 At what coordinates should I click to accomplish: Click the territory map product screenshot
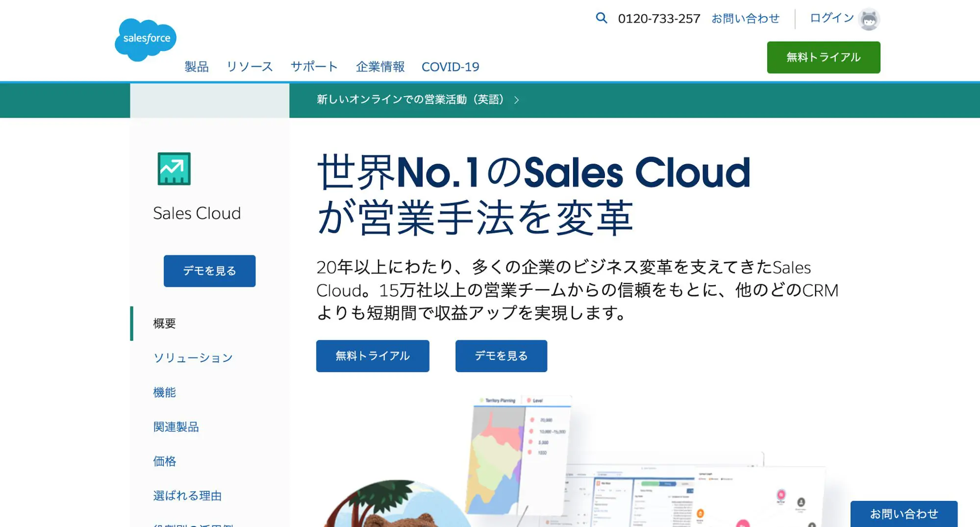519,456
